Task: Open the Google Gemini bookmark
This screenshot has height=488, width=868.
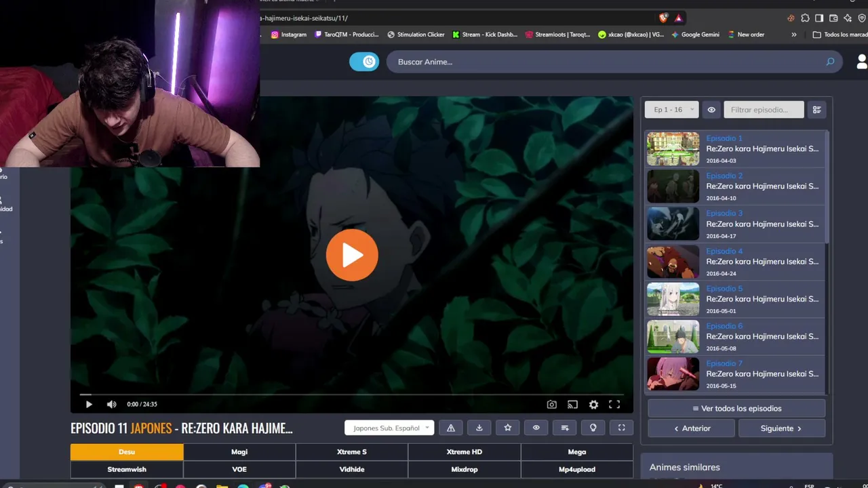Action: (x=695, y=35)
